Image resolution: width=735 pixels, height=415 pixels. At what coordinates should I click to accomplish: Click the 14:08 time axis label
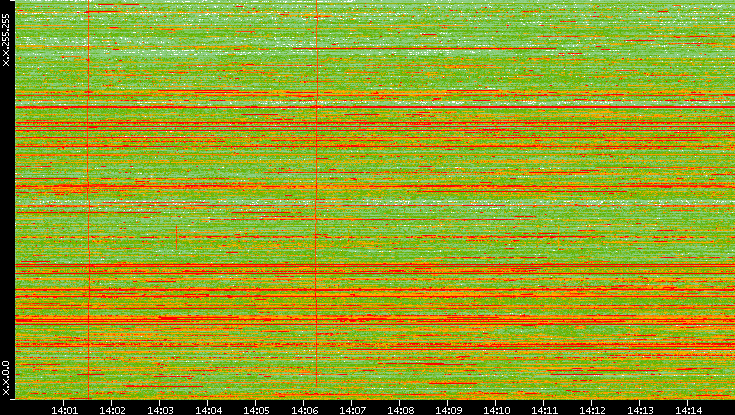400,410
